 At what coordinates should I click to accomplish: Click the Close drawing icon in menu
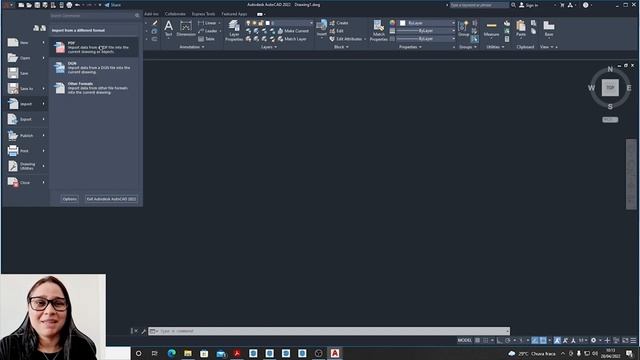click(13, 182)
